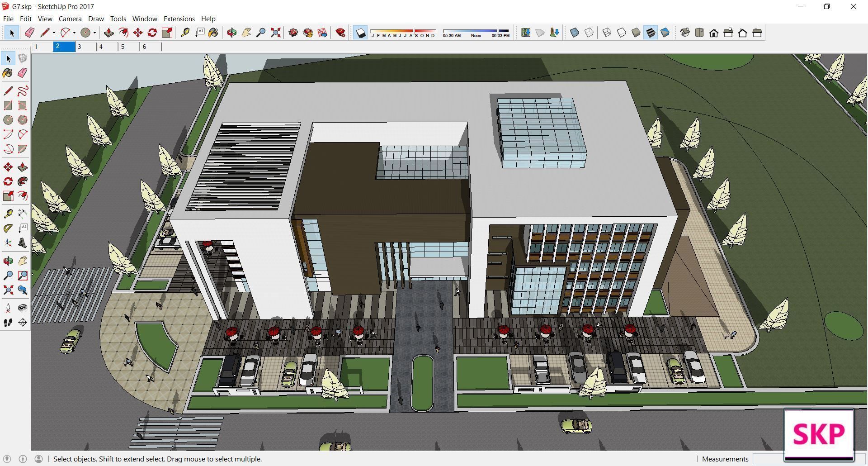
Task: Click Zoom Extents in top toolbar
Action: [275, 33]
